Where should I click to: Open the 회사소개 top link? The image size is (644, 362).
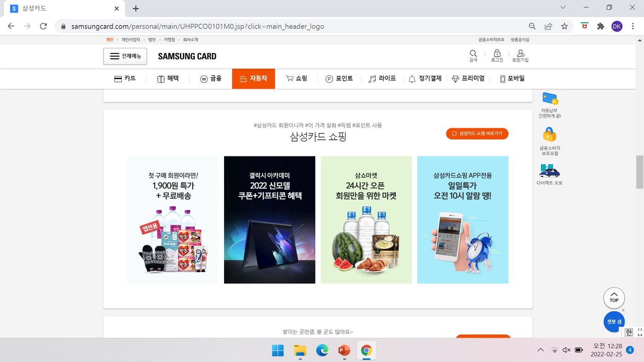point(190,40)
